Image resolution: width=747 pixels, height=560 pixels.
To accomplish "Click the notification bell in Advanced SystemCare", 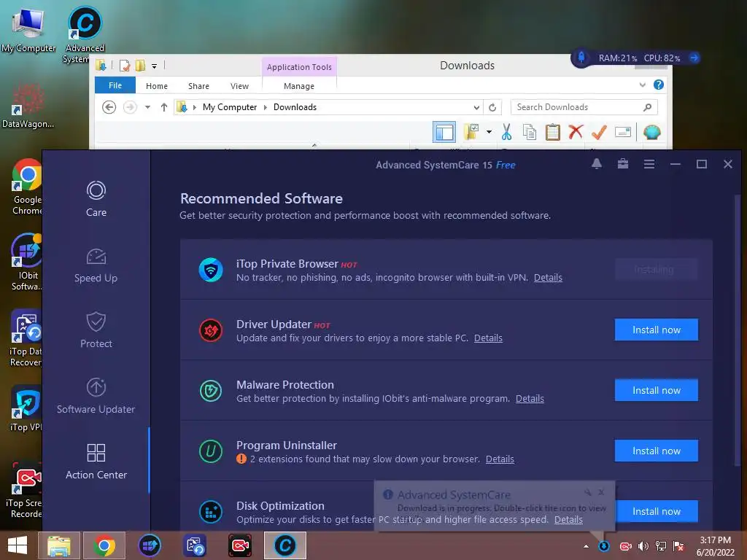I will [597, 164].
